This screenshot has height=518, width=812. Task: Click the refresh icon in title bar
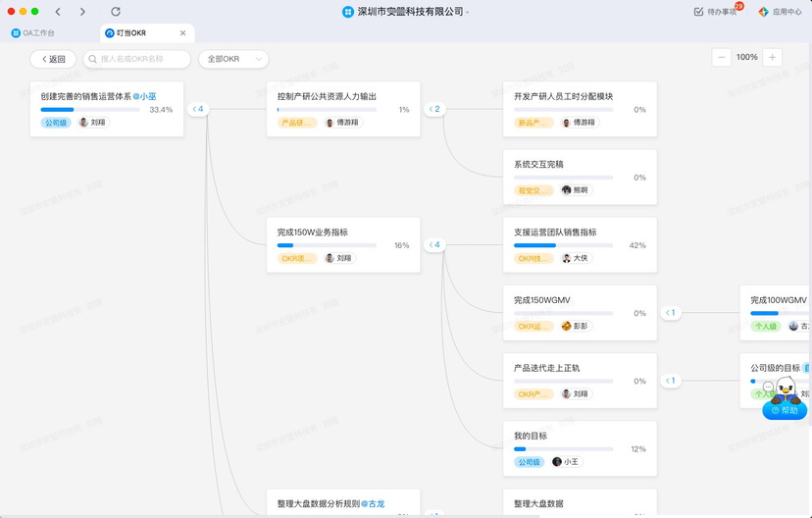116,12
